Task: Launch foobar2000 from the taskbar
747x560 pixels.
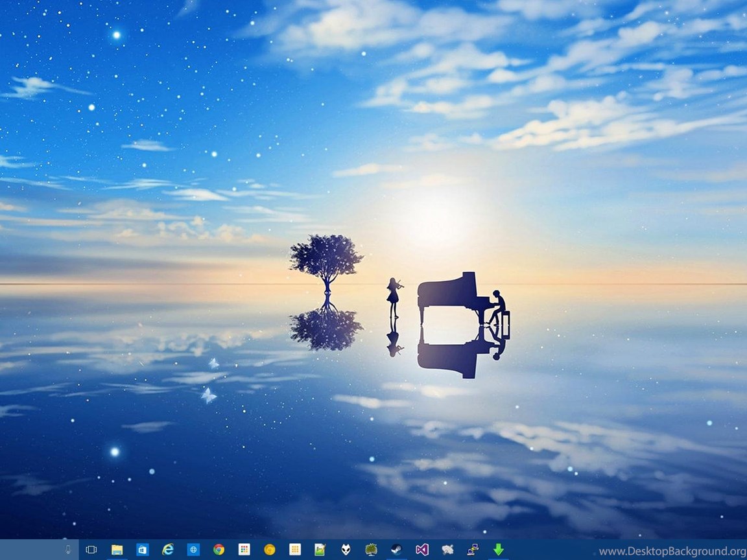Action: pos(346,550)
